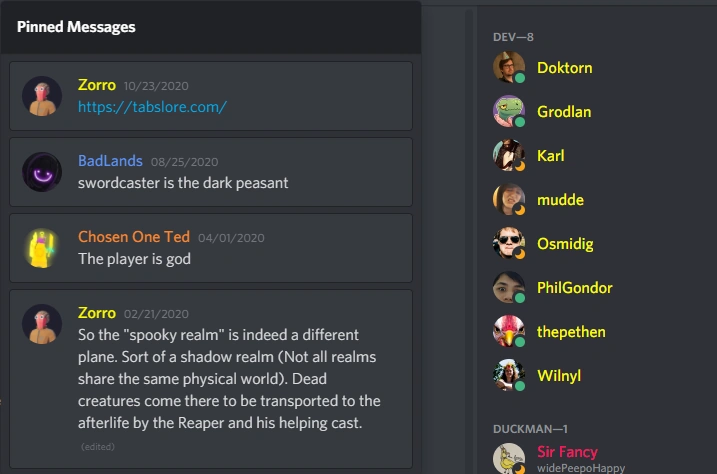Click the DUCKMAN—1 role group header
717x474 pixels.
pyautogui.click(x=530, y=429)
